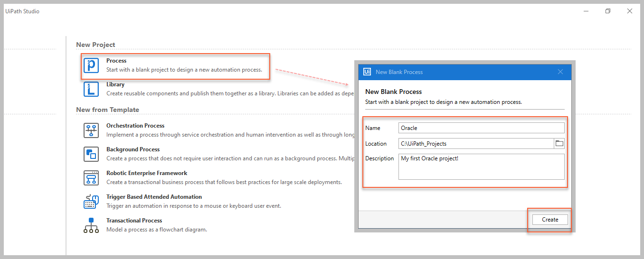Screen dimensions: 644x259
Task: Open the Library title link
Action: (x=115, y=84)
